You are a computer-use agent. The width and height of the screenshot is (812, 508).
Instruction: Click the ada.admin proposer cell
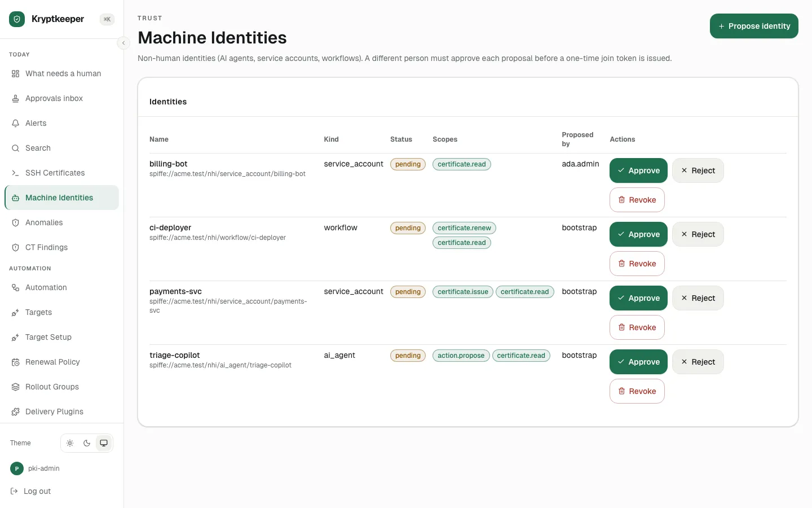click(580, 164)
